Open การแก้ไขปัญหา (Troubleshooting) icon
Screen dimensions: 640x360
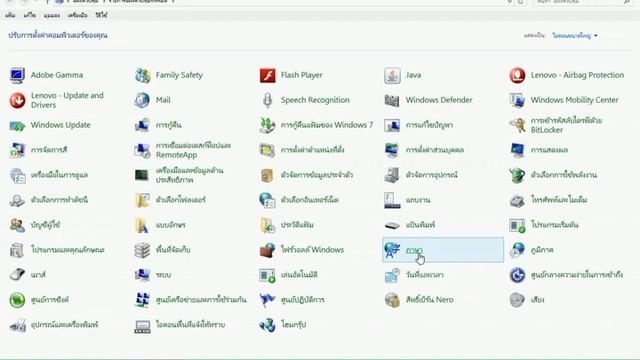392,125
